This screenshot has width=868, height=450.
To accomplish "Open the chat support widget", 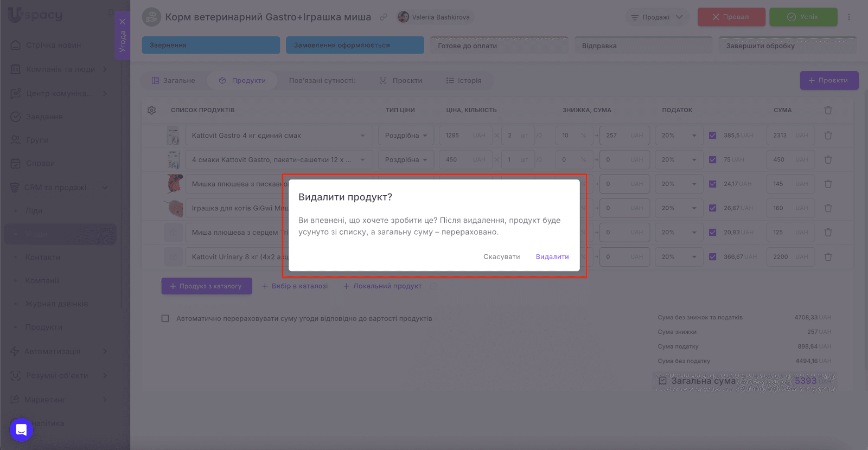I will pos(22,430).
